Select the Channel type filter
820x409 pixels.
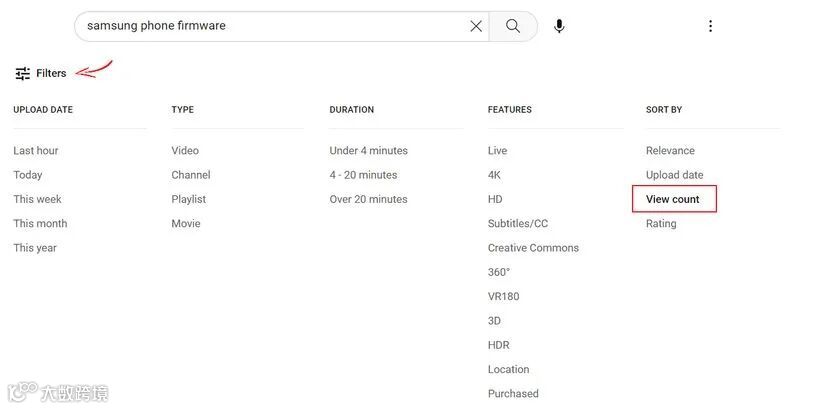[191, 175]
